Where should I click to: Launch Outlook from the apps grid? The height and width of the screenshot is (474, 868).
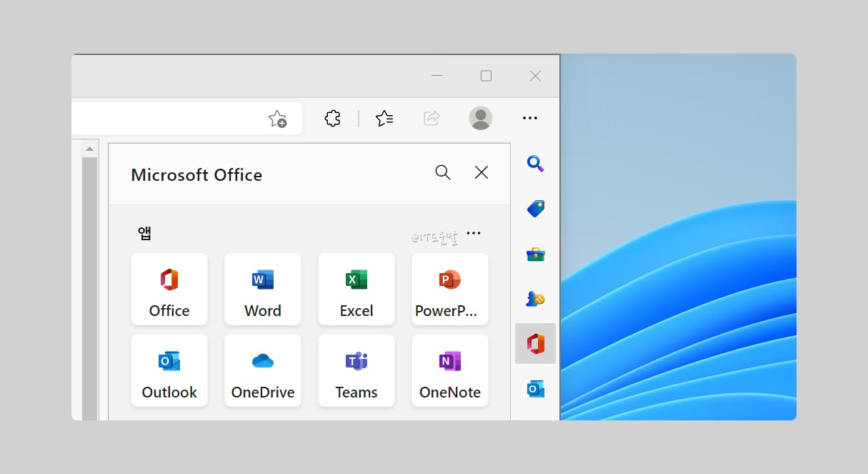point(169,370)
